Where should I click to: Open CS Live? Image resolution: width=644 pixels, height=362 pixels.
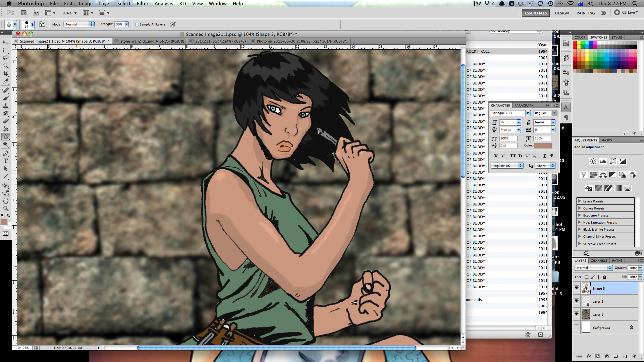coord(626,12)
